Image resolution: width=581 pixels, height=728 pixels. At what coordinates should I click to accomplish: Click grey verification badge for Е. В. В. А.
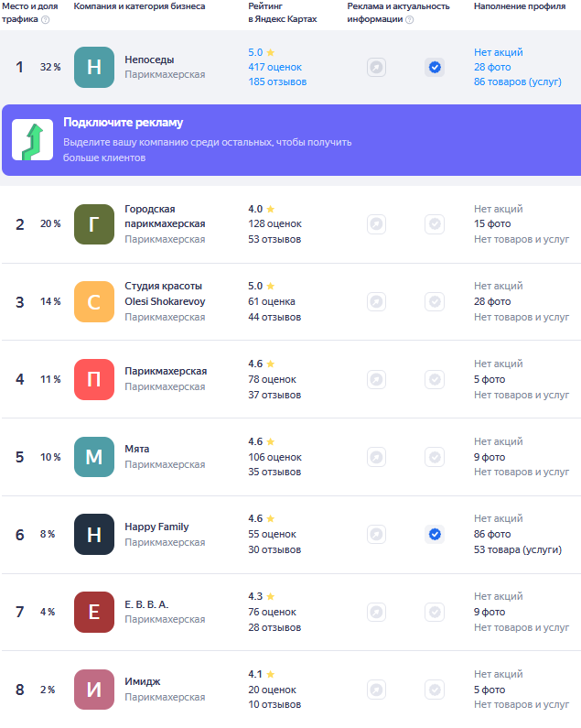tap(435, 612)
